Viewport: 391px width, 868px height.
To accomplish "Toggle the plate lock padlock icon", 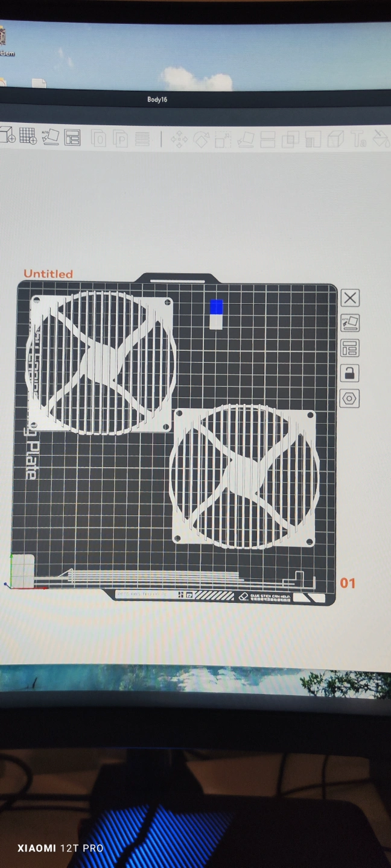I will point(349,373).
